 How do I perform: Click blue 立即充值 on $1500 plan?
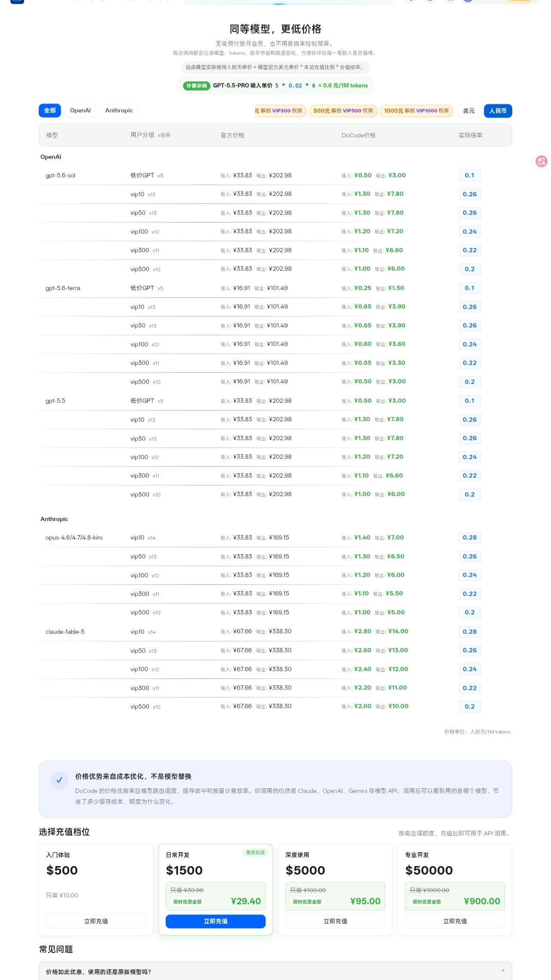click(x=216, y=921)
